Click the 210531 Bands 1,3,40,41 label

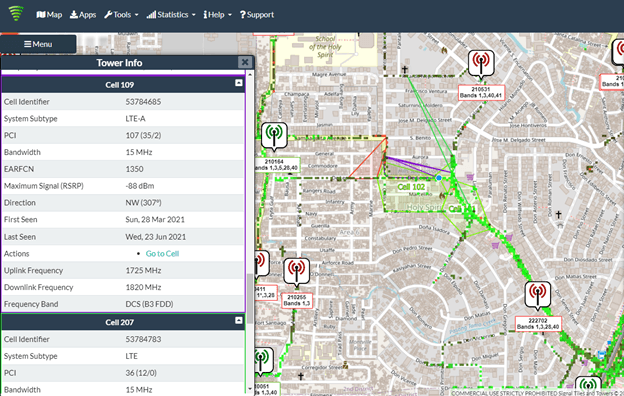481,92
